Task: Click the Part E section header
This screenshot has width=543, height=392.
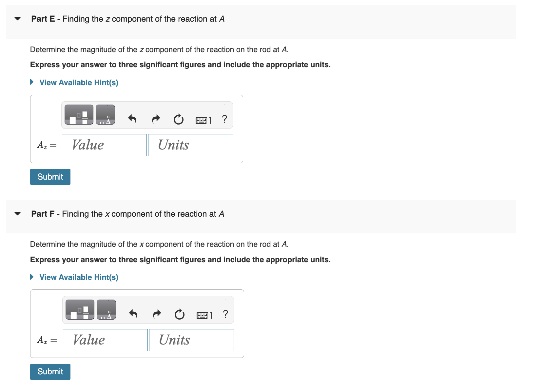Action: [127, 19]
